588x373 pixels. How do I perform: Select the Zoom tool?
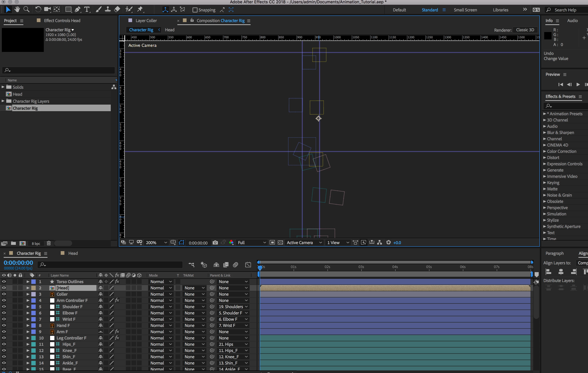[x=26, y=10]
